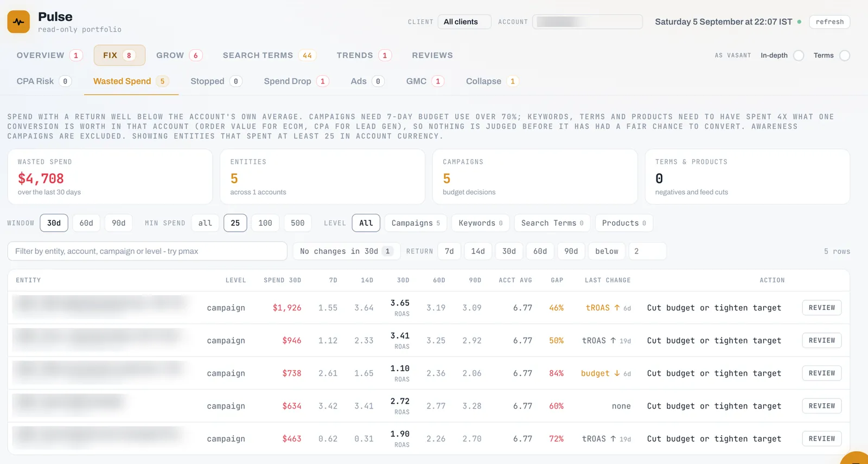This screenshot has height=464, width=868.
Task: Toggle the Terms switch
Action: [845, 55]
